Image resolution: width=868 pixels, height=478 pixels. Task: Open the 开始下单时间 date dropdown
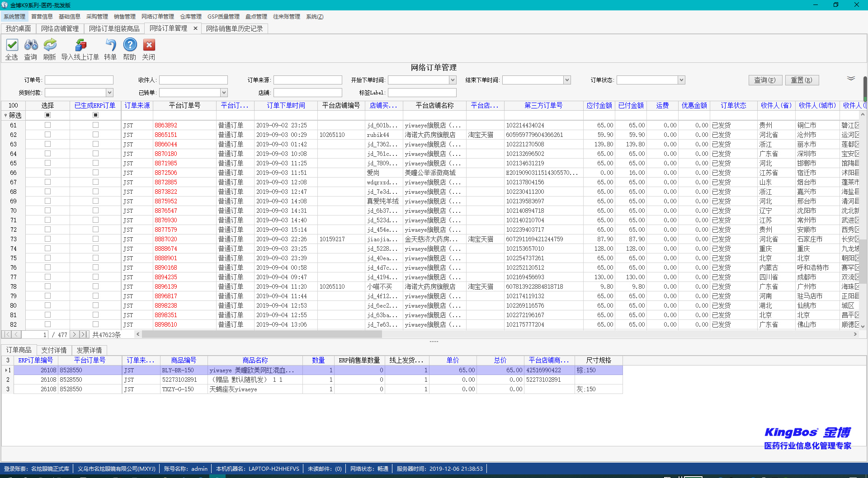(453, 80)
